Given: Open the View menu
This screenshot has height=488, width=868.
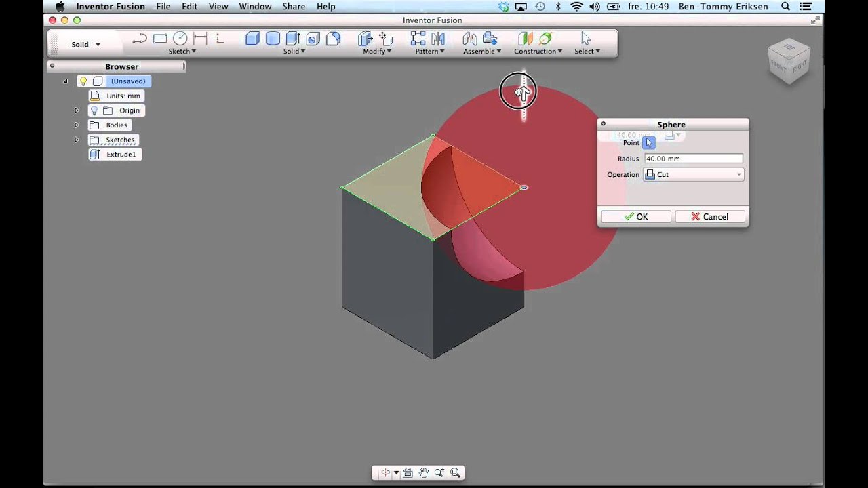Looking at the screenshot, I should click(x=218, y=7).
